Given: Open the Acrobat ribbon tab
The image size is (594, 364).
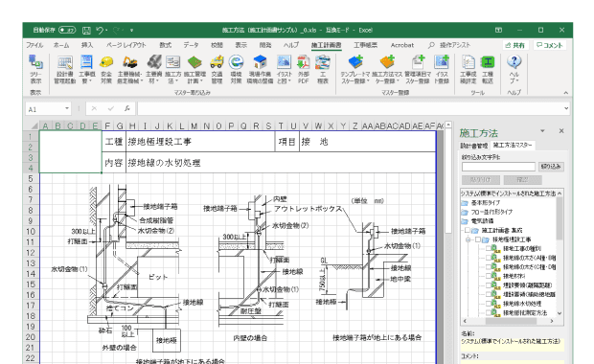Looking at the screenshot, I should coord(402,45).
